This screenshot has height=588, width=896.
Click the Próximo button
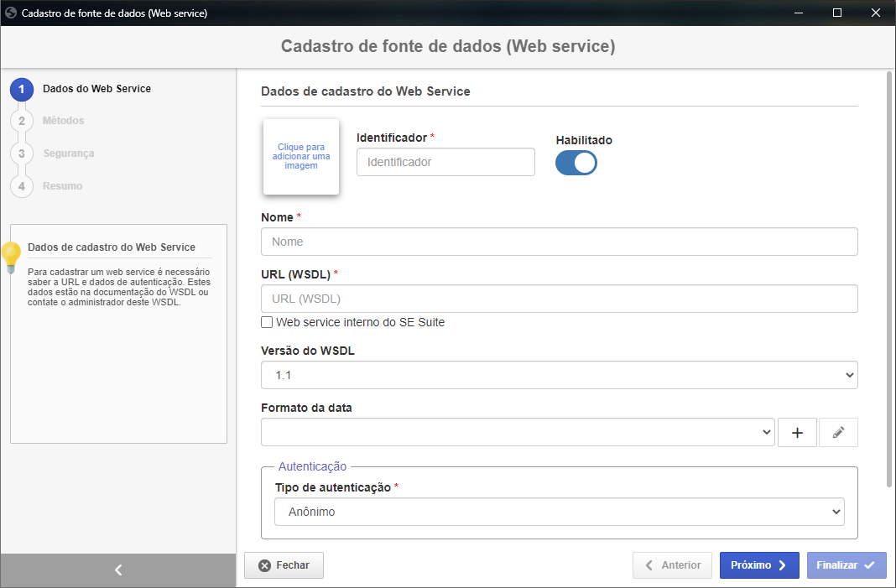[x=759, y=565]
